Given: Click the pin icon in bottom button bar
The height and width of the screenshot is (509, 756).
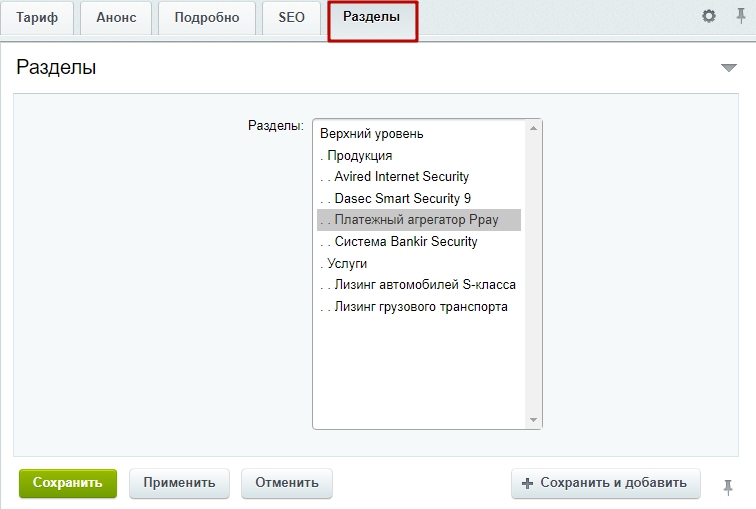Looking at the screenshot, I should pyautogui.click(x=728, y=487).
